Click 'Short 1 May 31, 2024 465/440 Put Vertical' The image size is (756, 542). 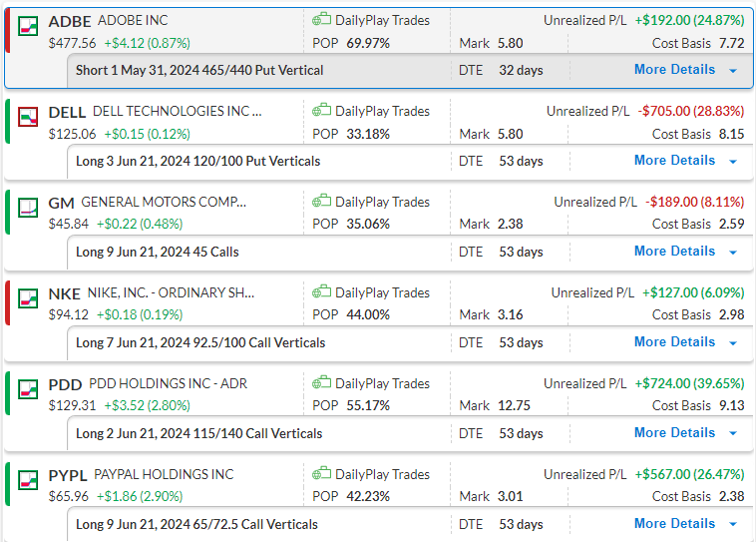click(199, 71)
